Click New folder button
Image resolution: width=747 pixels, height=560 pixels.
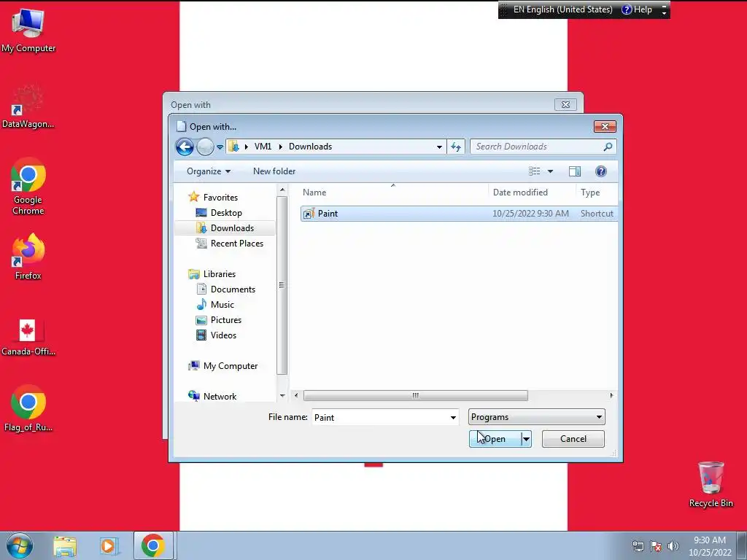(274, 171)
